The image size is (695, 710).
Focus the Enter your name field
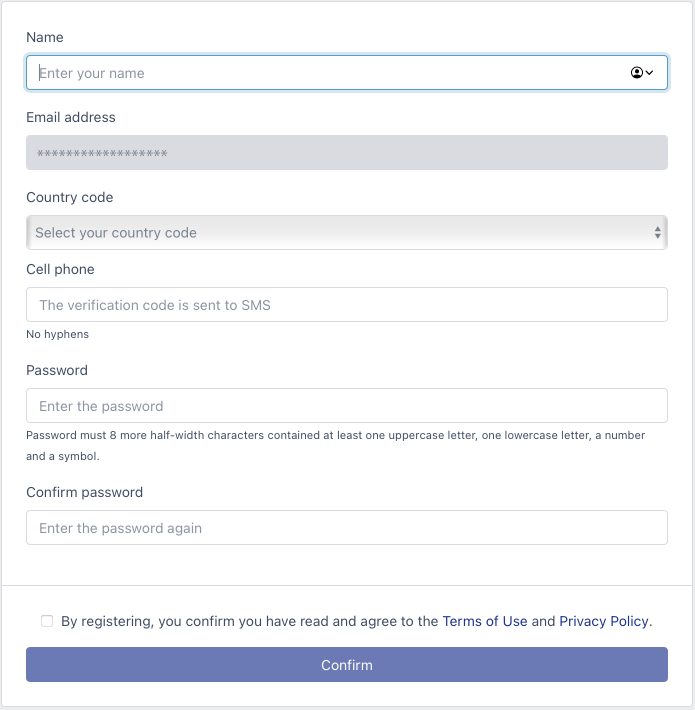[x=347, y=72]
